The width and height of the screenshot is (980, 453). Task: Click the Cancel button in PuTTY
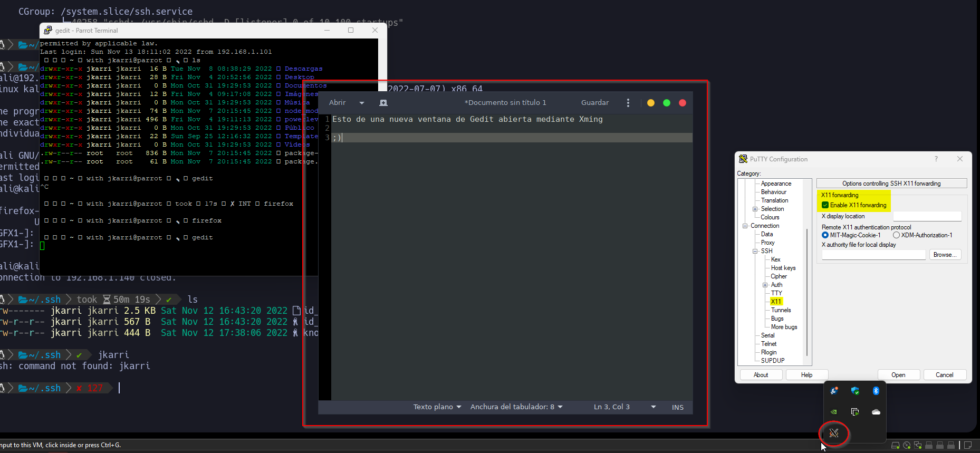click(x=944, y=375)
